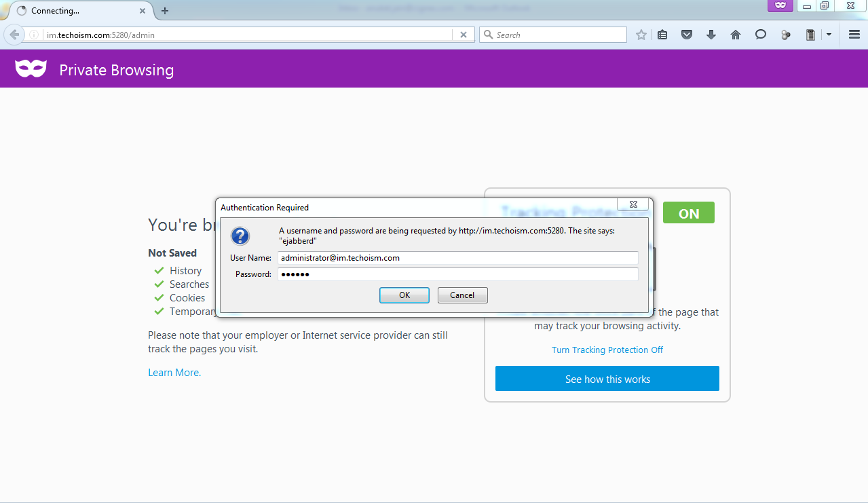
Task: Open the chat bubble toolbar icon
Action: point(761,35)
